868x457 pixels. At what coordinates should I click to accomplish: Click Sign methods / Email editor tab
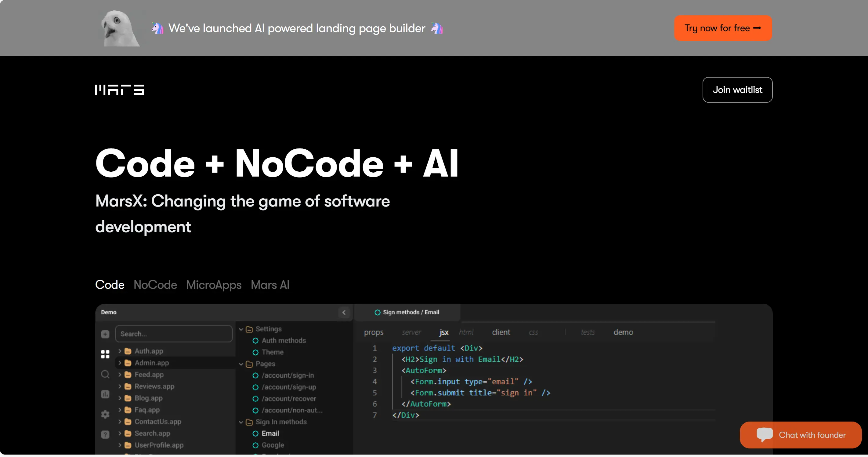[x=407, y=312]
